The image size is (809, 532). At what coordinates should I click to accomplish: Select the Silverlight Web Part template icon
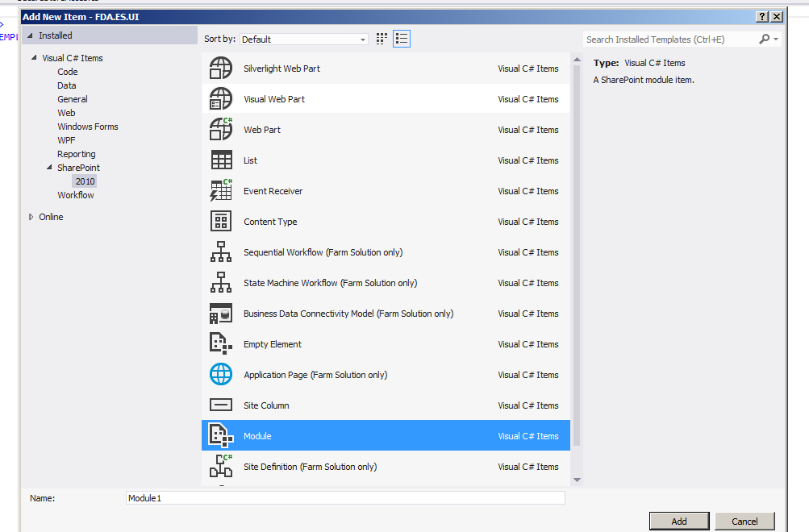(x=220, y=69)
